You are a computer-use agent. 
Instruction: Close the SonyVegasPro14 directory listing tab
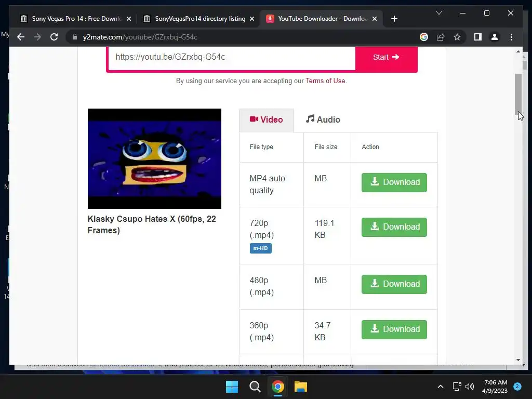pos(252,19)
